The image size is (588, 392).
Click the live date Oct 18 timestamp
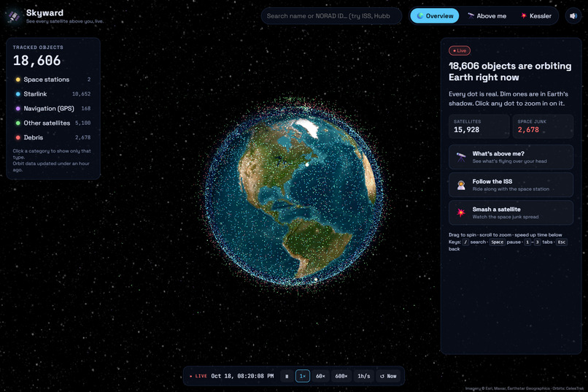242,376
